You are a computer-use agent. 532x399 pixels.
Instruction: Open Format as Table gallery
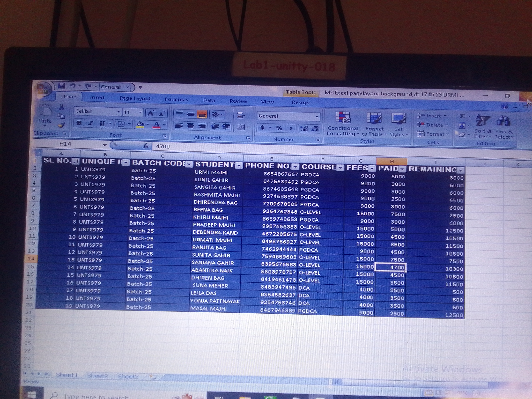(374, 118)
